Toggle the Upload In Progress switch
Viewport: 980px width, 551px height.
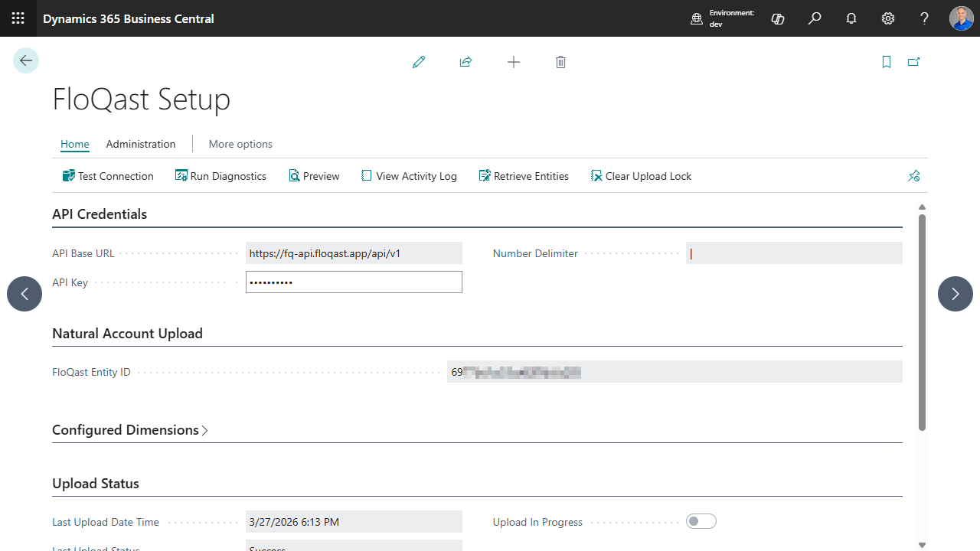(701, 522)
